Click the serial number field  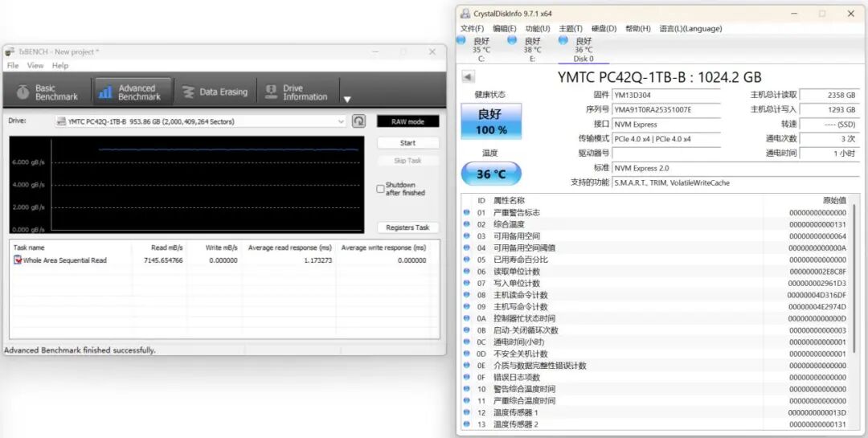pos(666,109)
